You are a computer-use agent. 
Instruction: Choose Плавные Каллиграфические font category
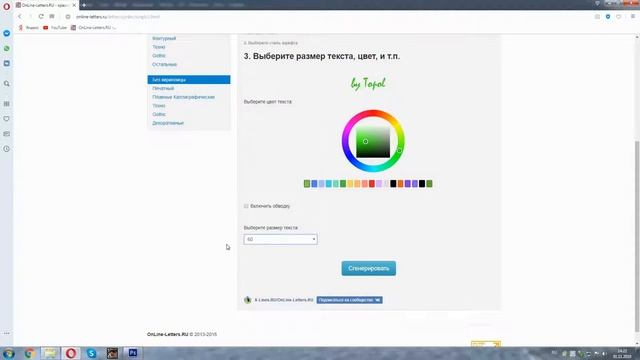click(x=183, y=97)
